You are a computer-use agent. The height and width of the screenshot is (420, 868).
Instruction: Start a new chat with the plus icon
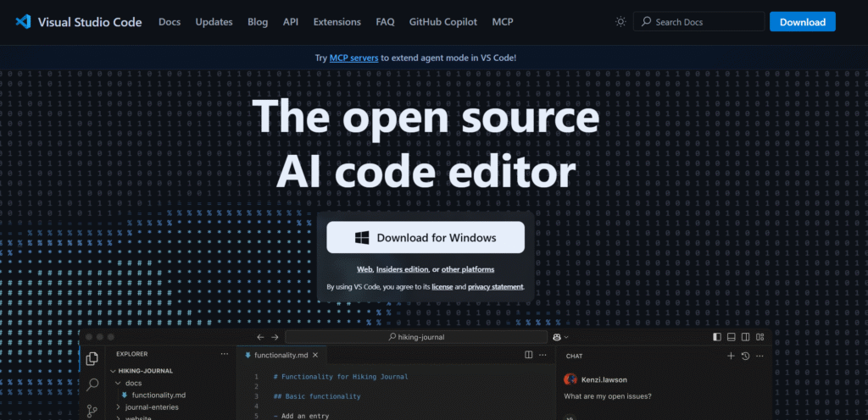tap(731, 356)
